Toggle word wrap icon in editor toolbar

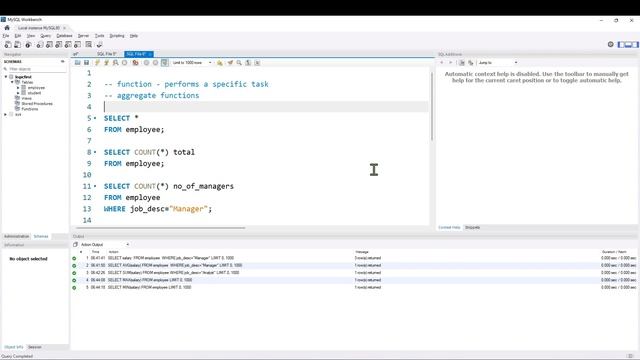pyautogui.click(x=257, y=62)
